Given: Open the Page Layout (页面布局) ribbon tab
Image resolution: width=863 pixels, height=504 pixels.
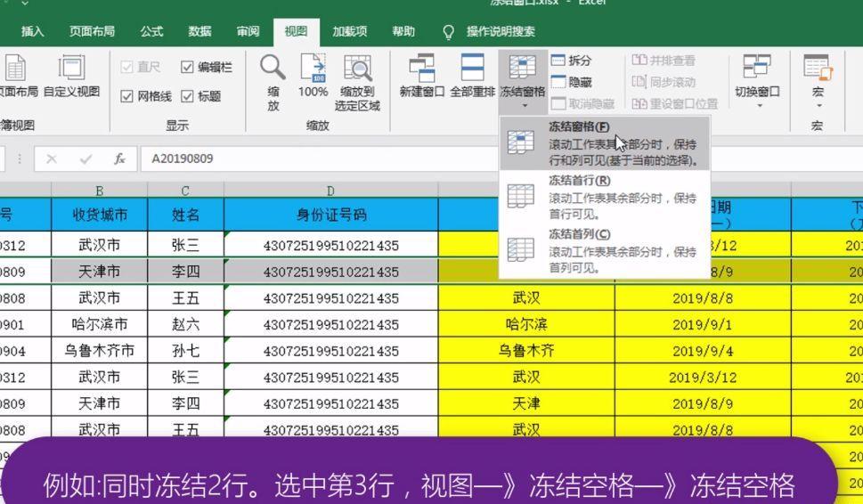Looking at the screenshot, I should click(x=92, y=31).
